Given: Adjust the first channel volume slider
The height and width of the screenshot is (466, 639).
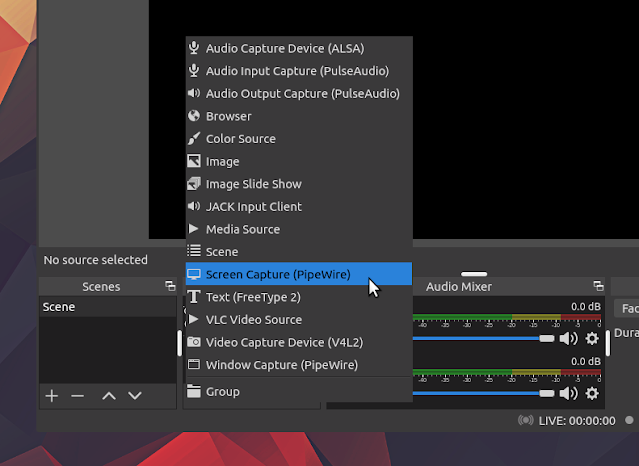Looking at the screenshot, I should point(483,338).
